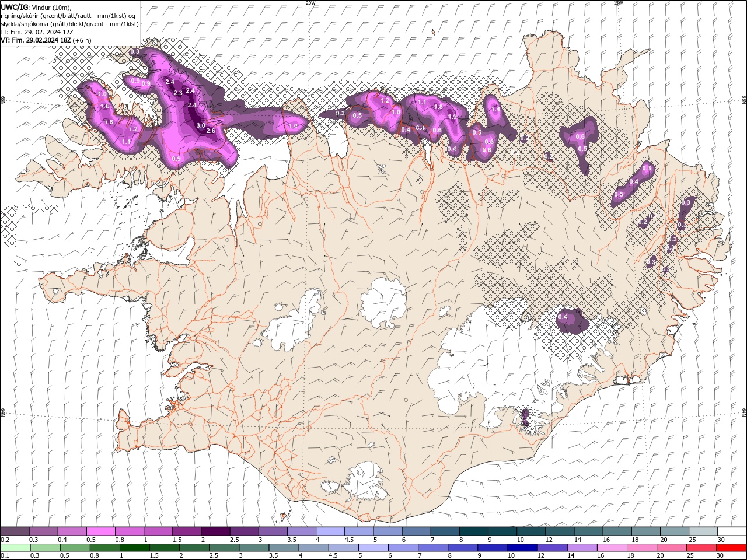
Task: Pick the darkest purple 2 swatch in top legend
Action: (215, 531)
